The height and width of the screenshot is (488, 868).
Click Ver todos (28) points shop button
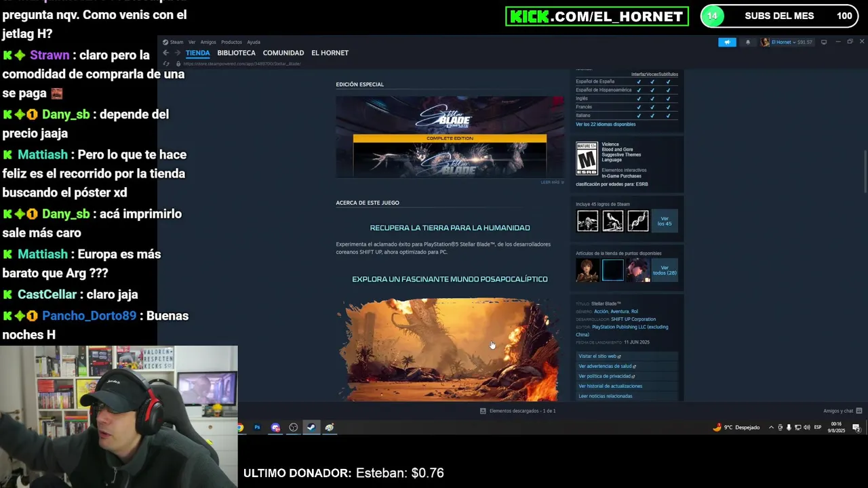pos(665,270)
